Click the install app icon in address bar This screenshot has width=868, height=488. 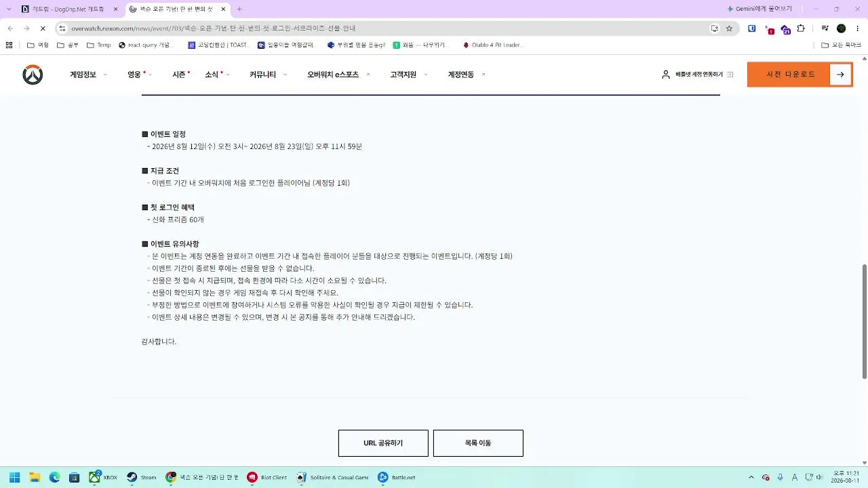coord(714,28)
